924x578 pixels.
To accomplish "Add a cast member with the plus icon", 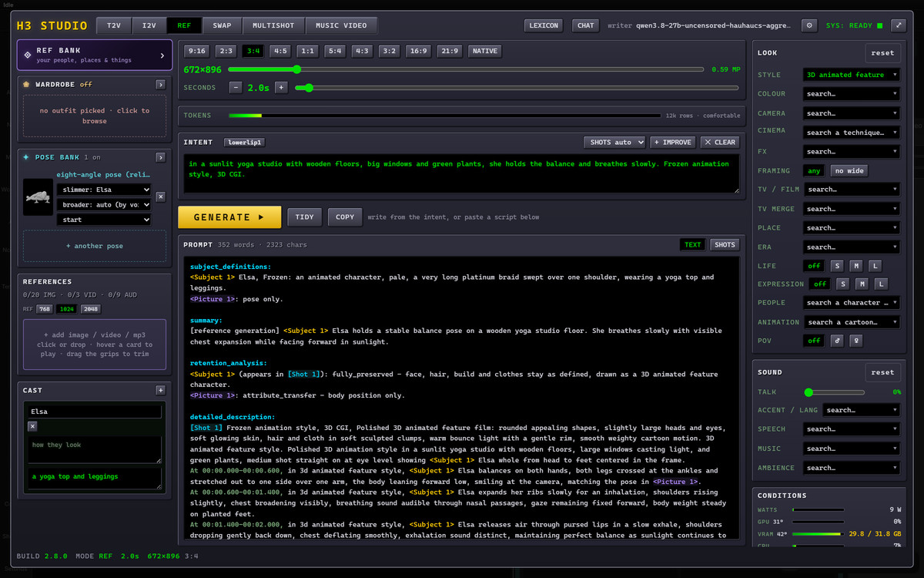I will click(x=160, y=390).
